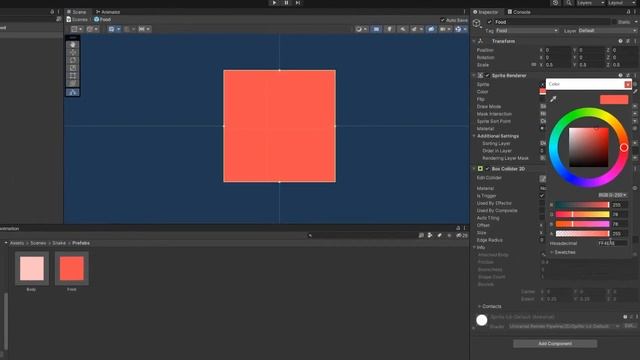Collapse the Sprite Renderer component
The width and height of the screenshot is (640, 360).
pos(474,76)
